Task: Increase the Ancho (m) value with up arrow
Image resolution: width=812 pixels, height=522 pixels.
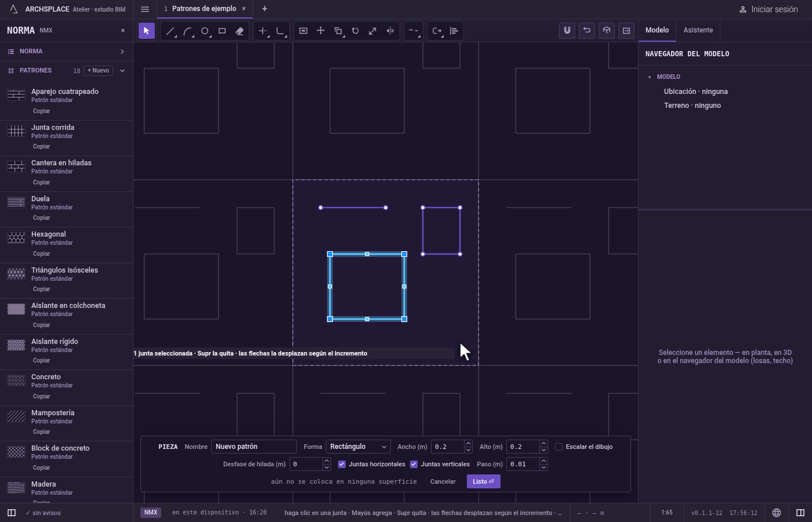Action: (x=468, y=444)
